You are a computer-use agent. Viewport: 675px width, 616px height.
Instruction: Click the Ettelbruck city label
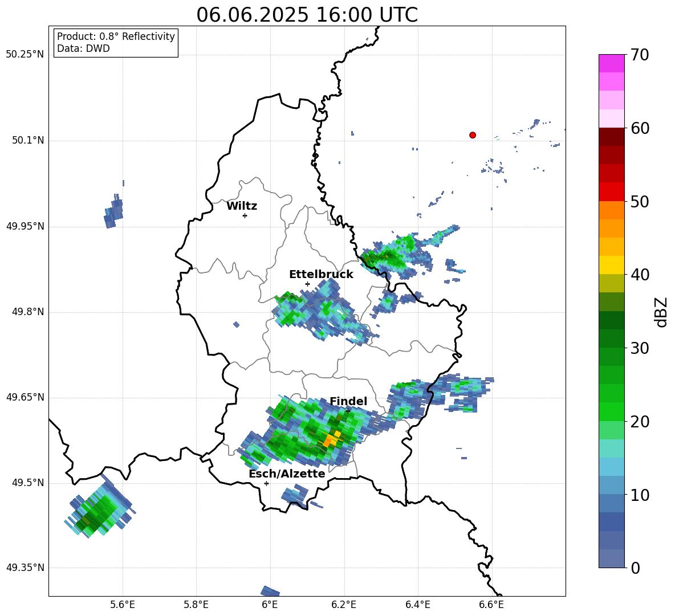pyautogui.click(x=321, y=275)
